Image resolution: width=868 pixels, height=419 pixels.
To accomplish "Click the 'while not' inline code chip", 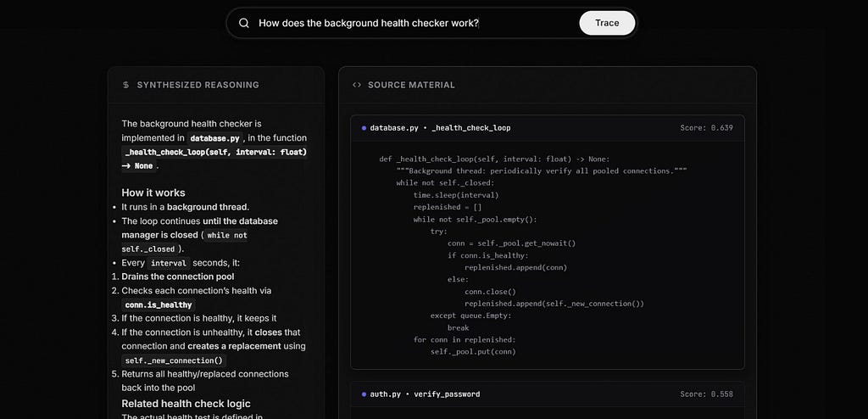I will click(227, 235).
